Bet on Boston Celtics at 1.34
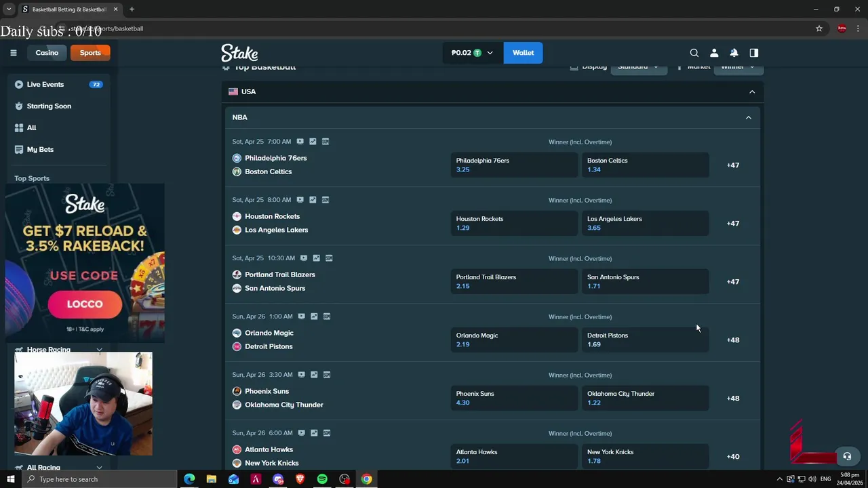The width and height of the screenshot is (868, 488). pyautogui.click(x=645, y=165)
